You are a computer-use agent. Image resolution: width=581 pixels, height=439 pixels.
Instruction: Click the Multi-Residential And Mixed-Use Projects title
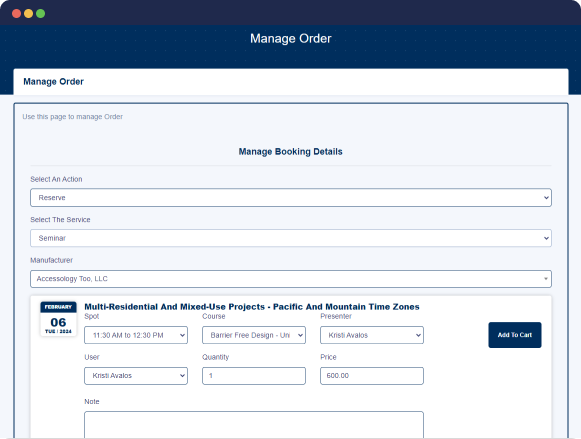pos(252,307)
